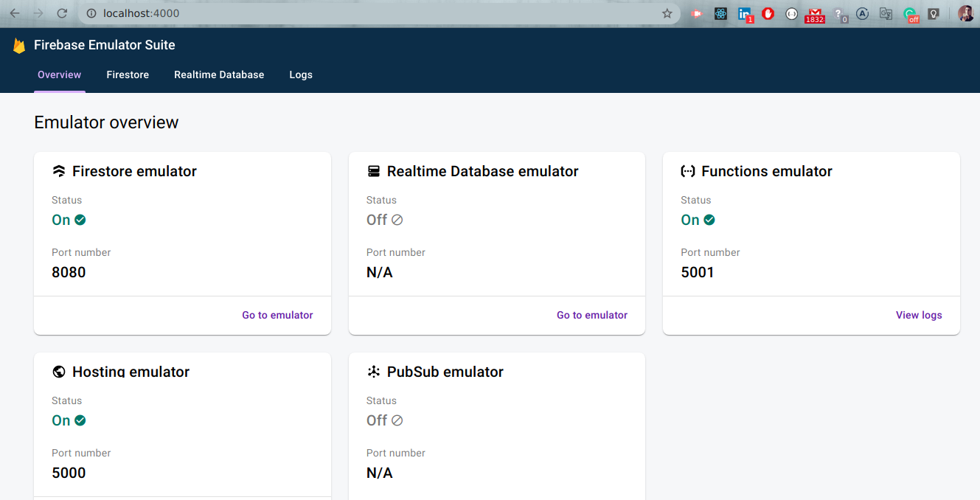Click the Functions emulator card title
980x500 pixels.
pyautogui.click(x=767, y=171)
